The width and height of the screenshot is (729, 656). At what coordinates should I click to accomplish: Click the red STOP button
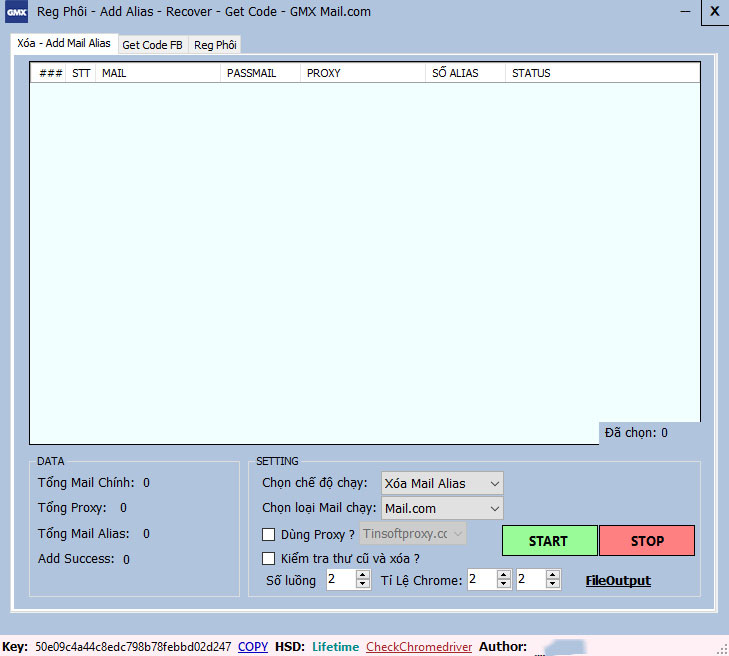point(647,541)
